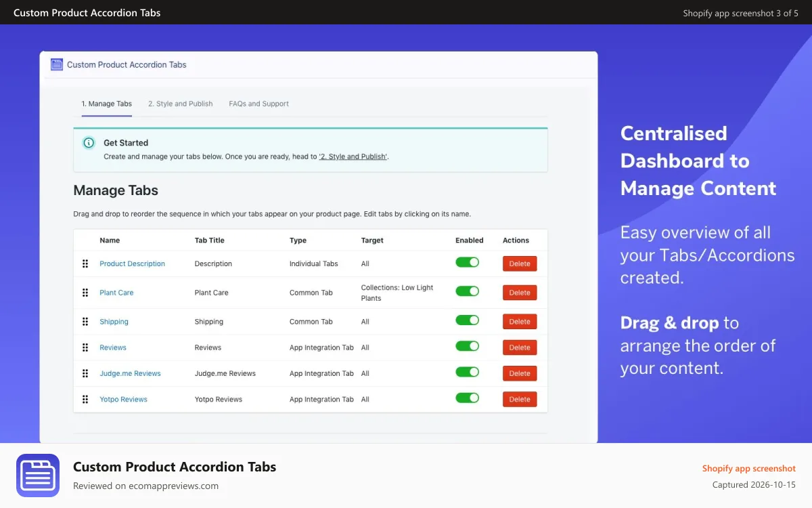Click 'Reviewed on ecomappreviews.com' footer text
Viewport: 812px width, 508px height.
(x=145, y=486)
